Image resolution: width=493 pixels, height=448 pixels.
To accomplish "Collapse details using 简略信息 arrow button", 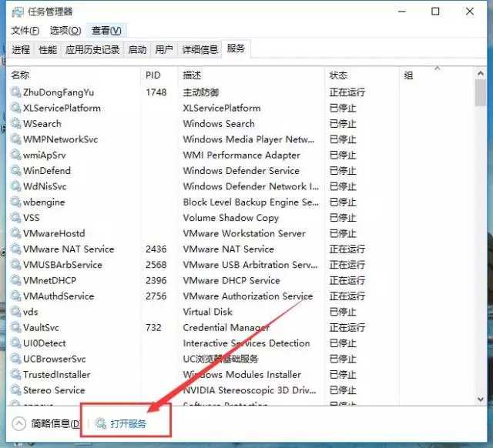I will 19,424.
